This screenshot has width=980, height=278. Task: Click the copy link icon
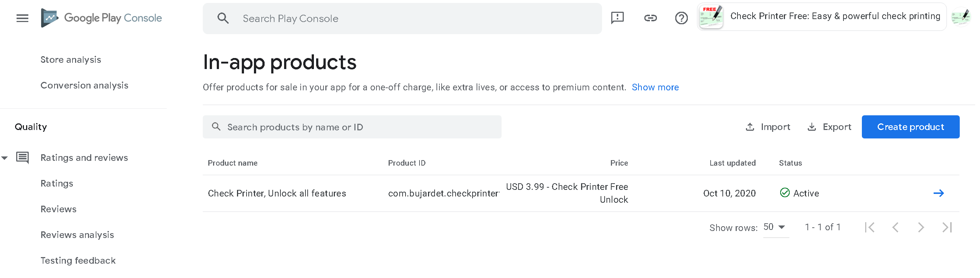[x=650, y=18]
